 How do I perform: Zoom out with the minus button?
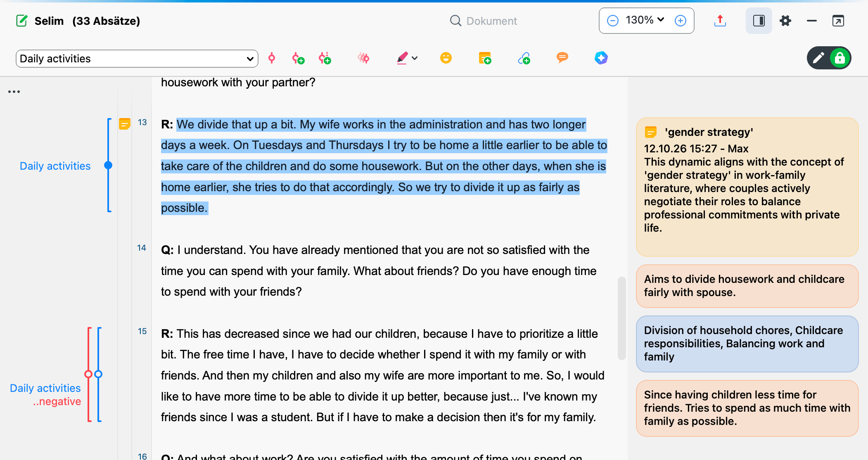coord(613,21)
